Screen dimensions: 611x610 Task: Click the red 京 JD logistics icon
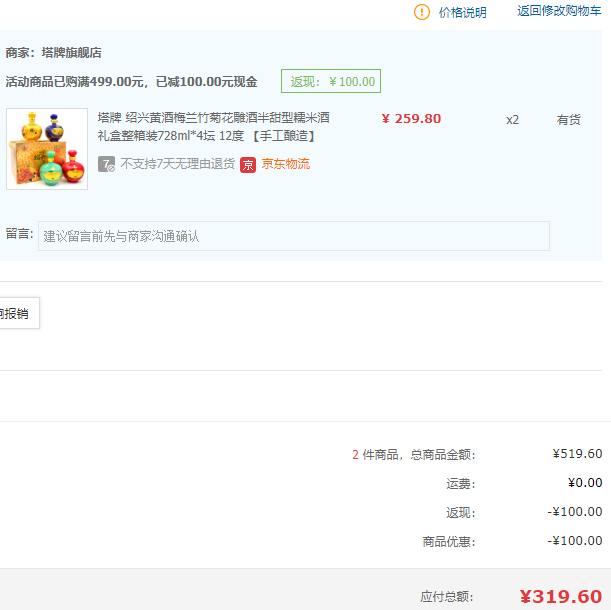(x=248, y=164)
